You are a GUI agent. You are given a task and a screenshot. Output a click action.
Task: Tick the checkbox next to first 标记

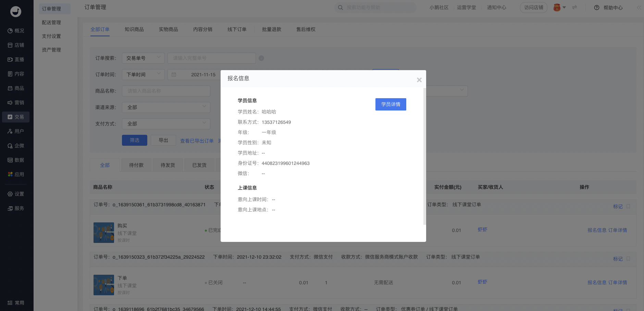(x=628, y=207)
